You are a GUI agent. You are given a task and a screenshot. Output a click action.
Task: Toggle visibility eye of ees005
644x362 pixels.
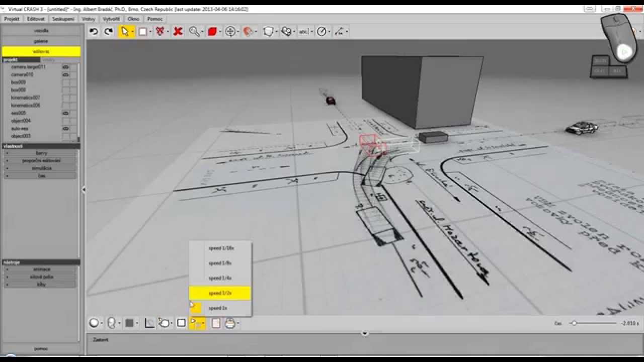65,113
